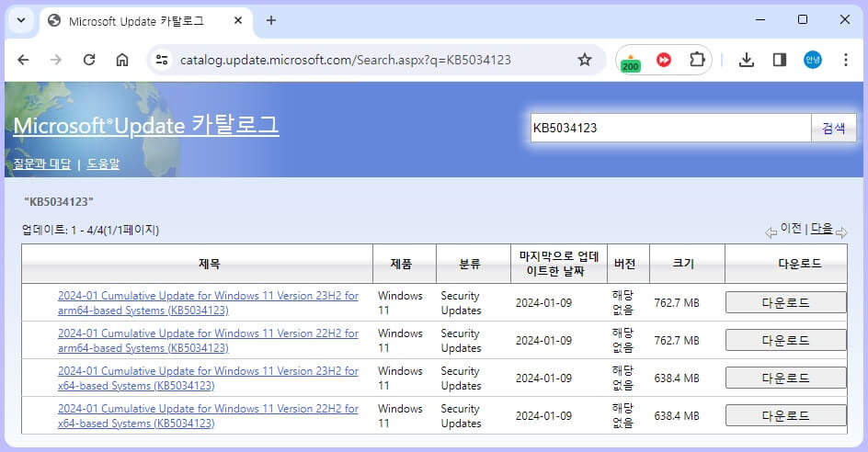Maximize the browser window
Viewport: 868px width, 452px height.
803,20
